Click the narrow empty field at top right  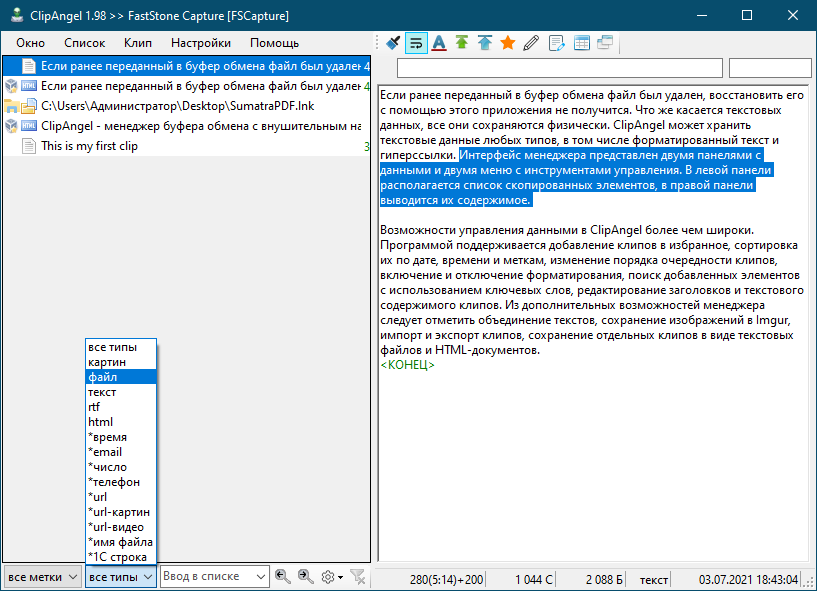tap(770, 68)
